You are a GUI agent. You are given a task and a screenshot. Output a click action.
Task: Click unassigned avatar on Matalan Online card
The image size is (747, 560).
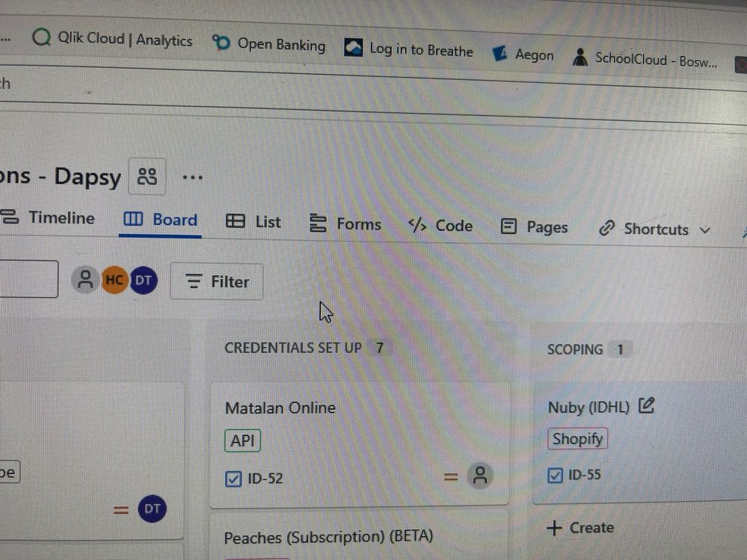click(480, 476)
